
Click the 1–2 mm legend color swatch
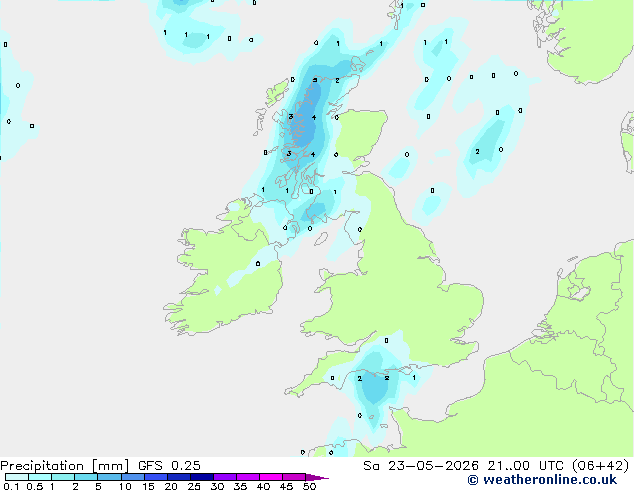[63, 477]
